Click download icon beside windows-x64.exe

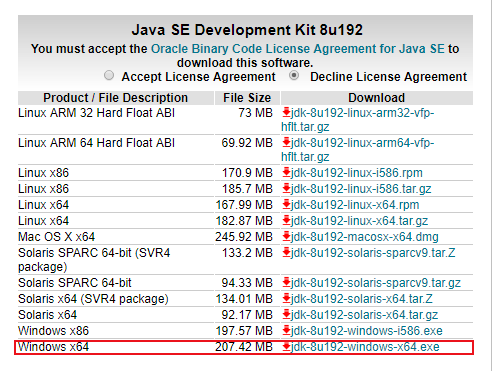click(x=286, y=347)
